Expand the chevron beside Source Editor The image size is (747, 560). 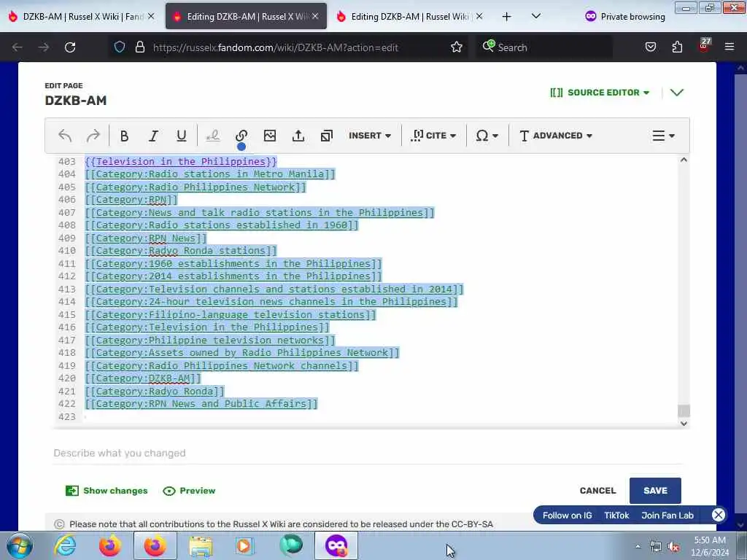(677, 93)
